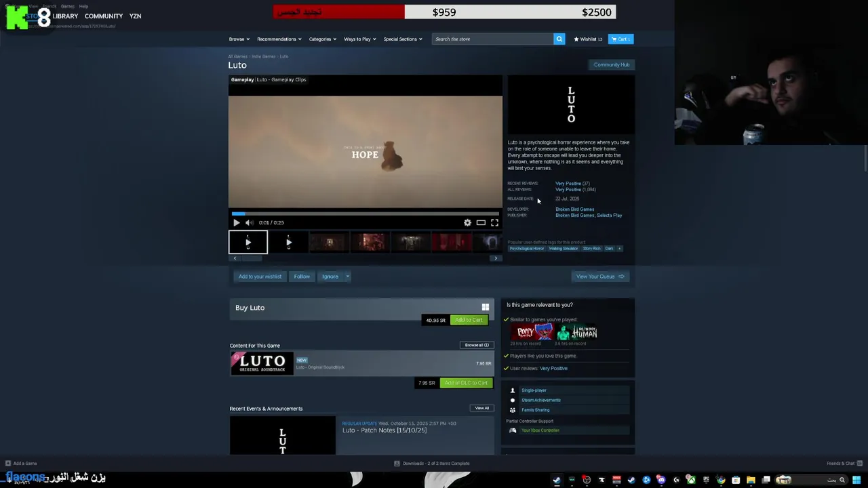Switch video to fullscreen

[x=494, y=222]
